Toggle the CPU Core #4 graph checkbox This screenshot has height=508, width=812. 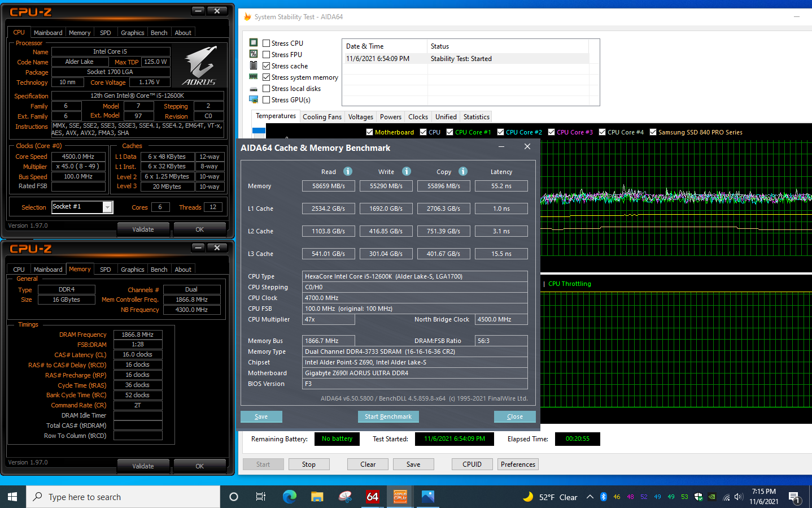[x=602, y=132]
